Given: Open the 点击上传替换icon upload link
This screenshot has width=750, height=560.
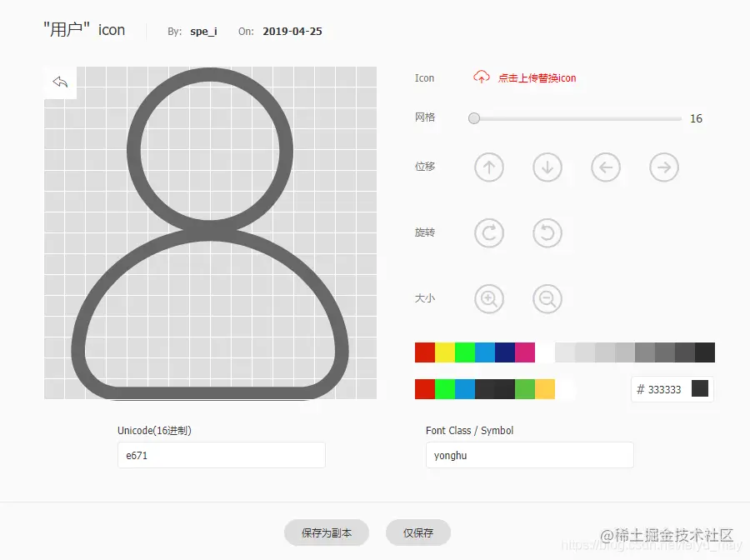Looking at the screenshot, I should 537,78.
